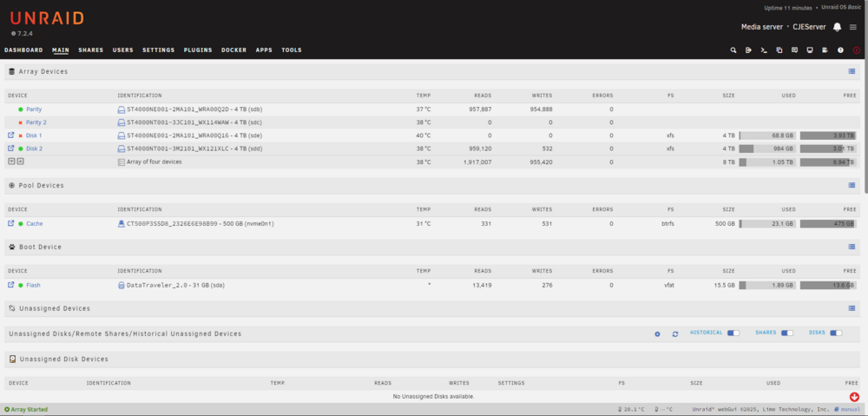This screenshot has height=416, width=868.
Task: Open the Disk 2 device link
Action: point(35,149)
